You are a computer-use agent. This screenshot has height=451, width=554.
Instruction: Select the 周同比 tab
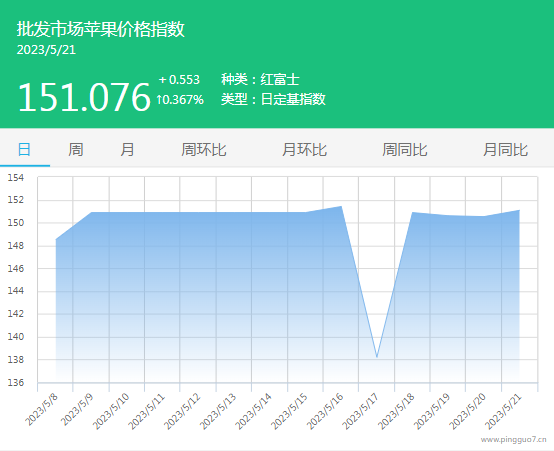(405, 150)
